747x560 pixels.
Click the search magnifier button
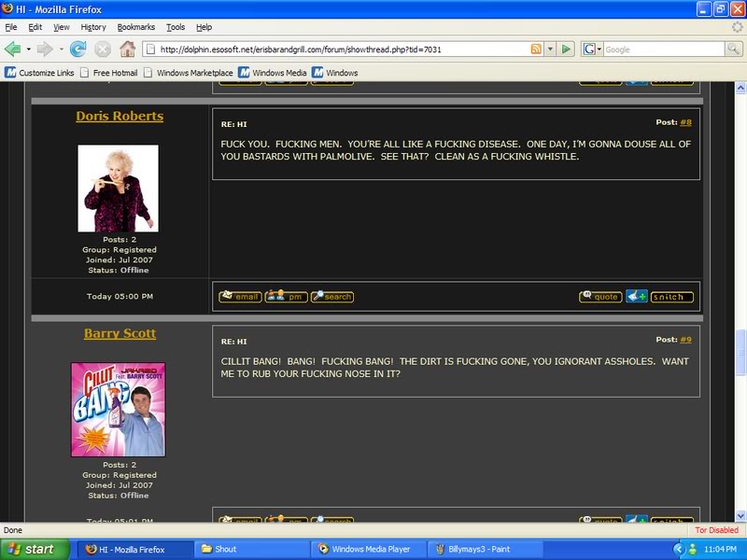coord(733,49)
